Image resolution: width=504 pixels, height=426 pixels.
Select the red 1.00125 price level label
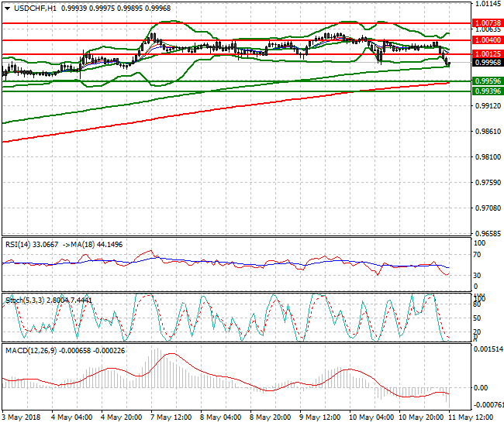click(x=488, y=54)
